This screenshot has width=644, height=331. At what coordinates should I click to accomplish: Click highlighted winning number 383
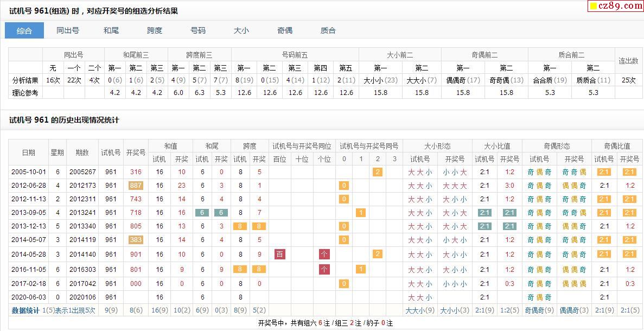(136, 240)
